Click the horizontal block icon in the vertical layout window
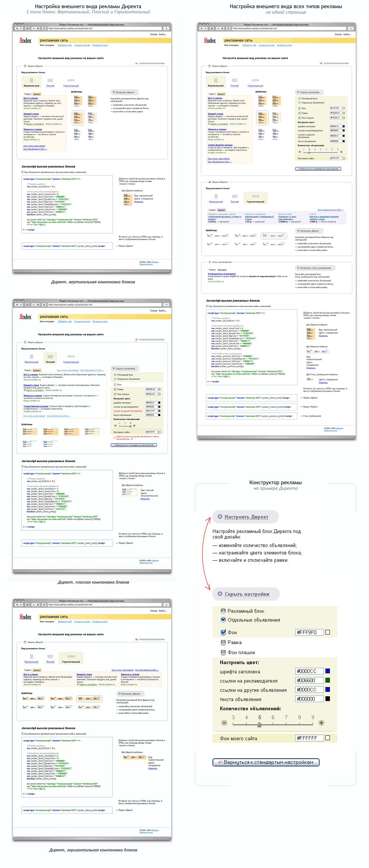Viewport: 369px width, 868px height. pyautogui.click(x=71, y=80)
